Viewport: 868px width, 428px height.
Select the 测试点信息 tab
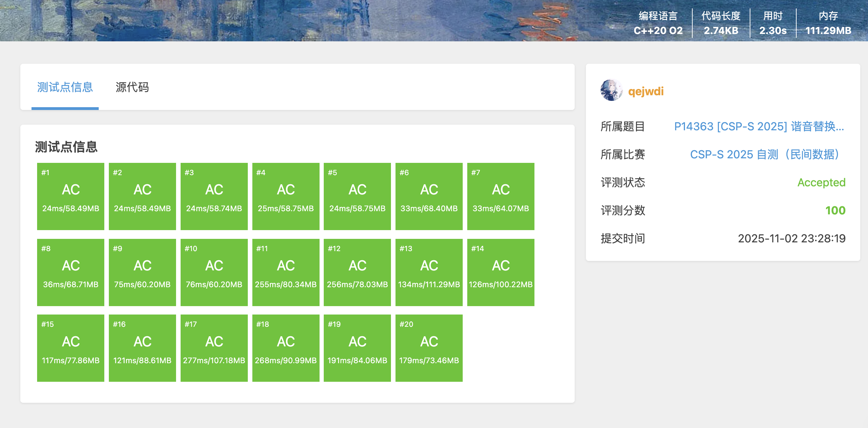[65, 87]
